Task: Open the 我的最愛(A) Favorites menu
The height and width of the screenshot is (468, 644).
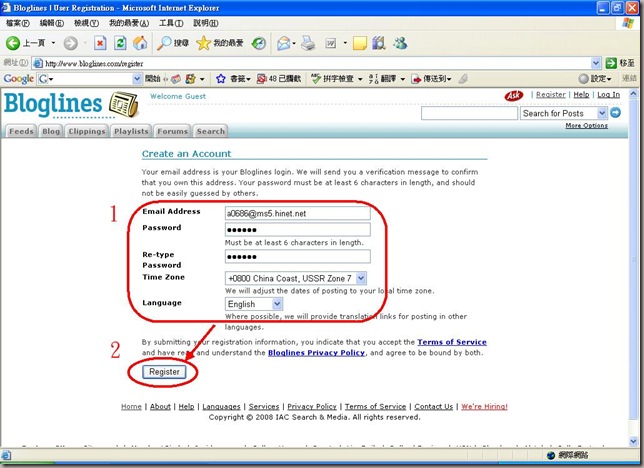Action: [x=129, y=23]
